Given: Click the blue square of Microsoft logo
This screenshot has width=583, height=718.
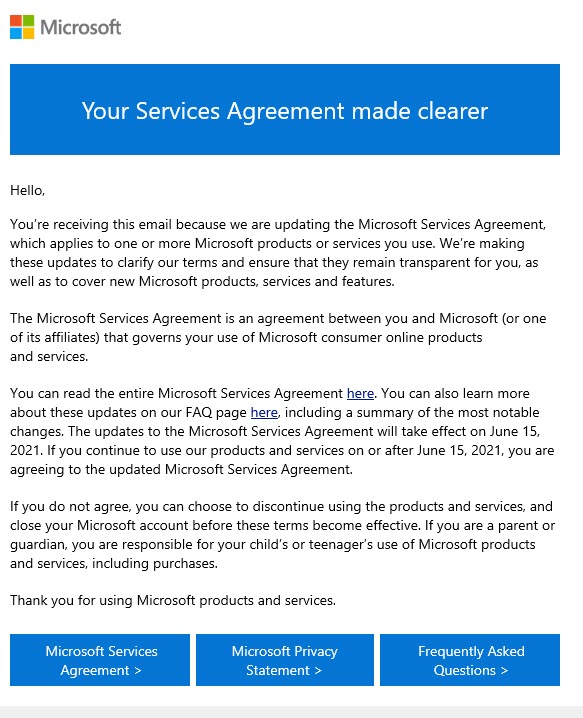Looking at the screenshot, I should coord(16,33).
